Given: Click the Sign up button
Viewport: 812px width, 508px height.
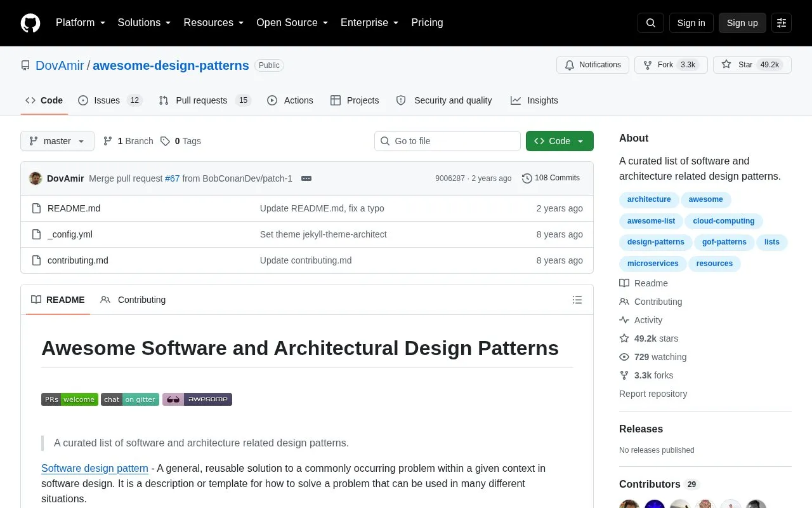Looking at the screenshot, I should pyautogui.click(x=742, y=23).
